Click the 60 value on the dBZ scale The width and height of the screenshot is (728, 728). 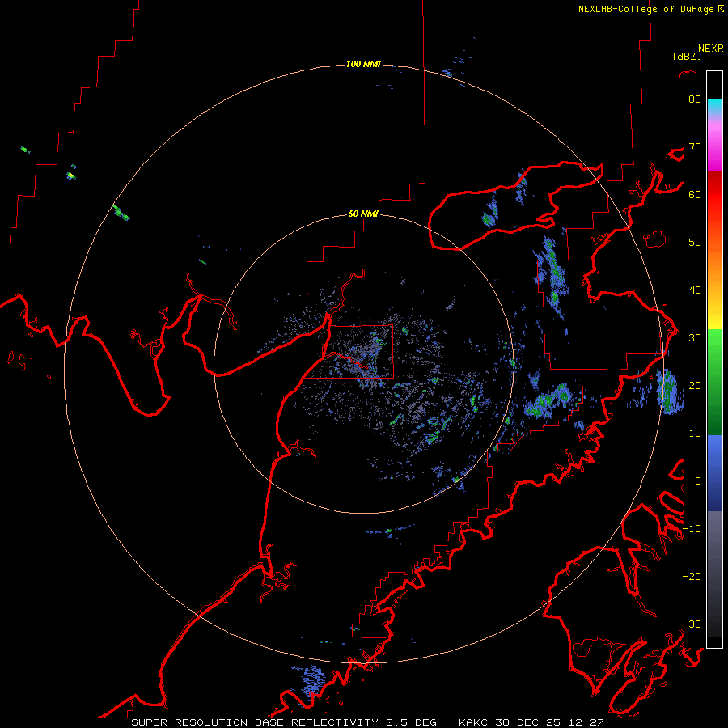click(x=695, y=194)
